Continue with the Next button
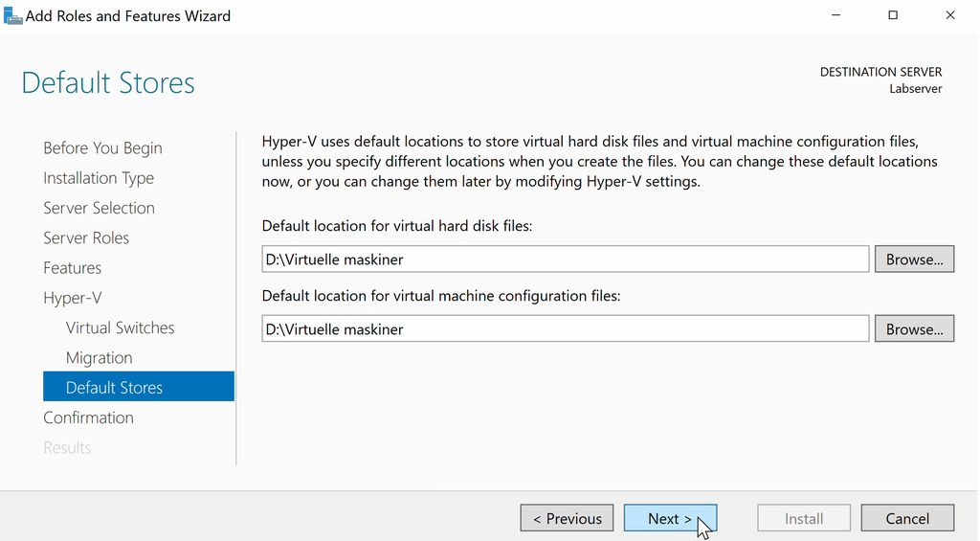This screenshot has width=980, height=541. coord(670,518)
